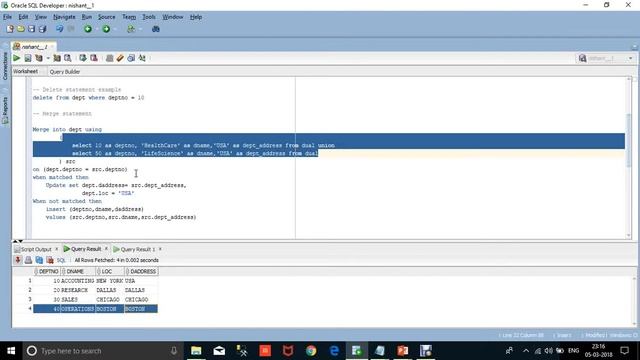Sort by the DADDRESS column header

(x=141, y=271)
